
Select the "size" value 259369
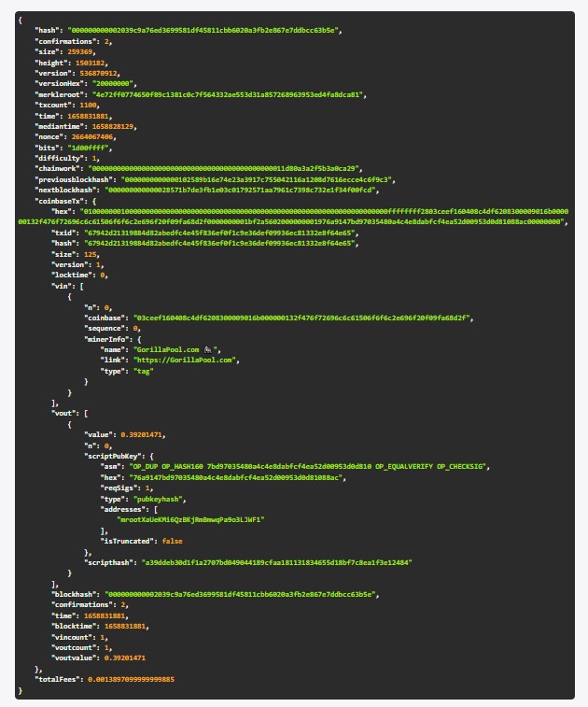click(x=79, y=52)
